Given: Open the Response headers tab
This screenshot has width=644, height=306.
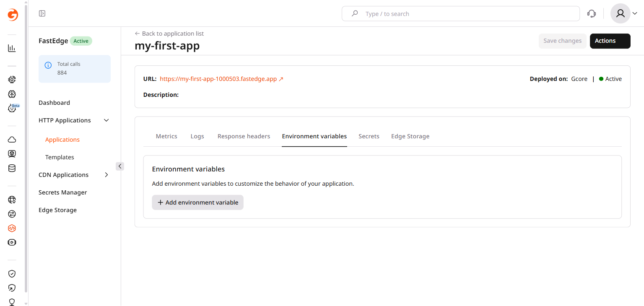Looking at the screenshot, I should [x=244, y=136].
